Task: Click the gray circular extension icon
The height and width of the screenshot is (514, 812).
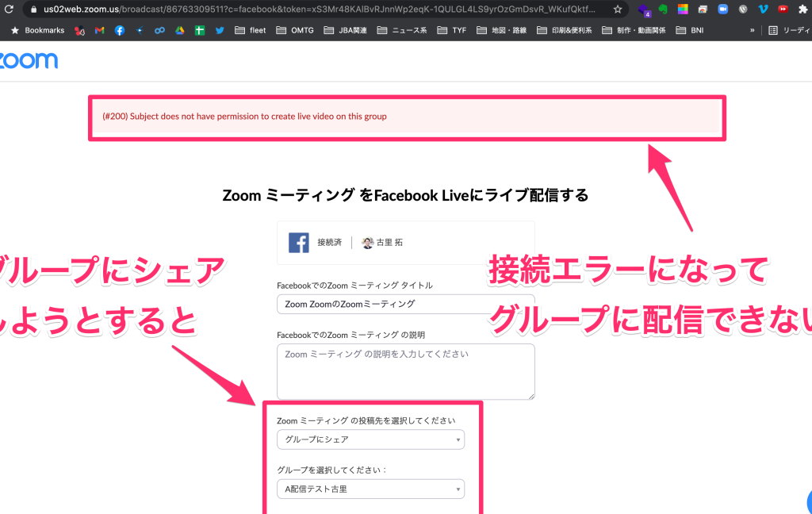Action: pos(743,10)
